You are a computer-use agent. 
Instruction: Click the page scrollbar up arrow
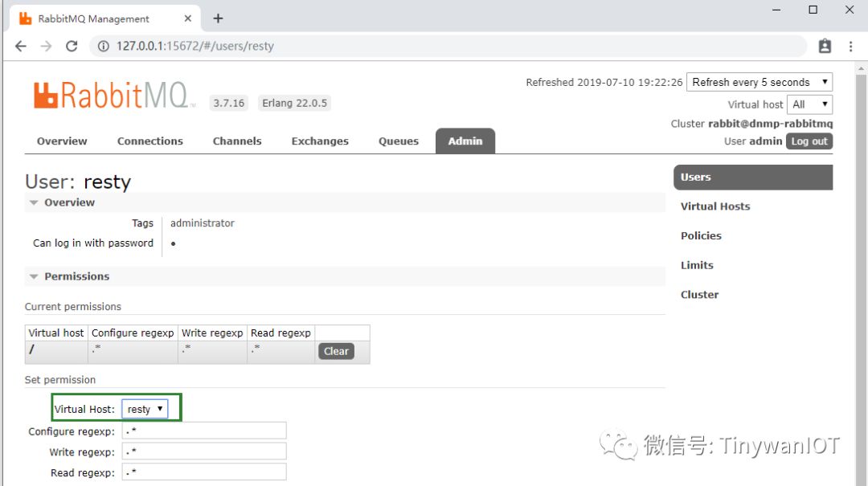861,68
